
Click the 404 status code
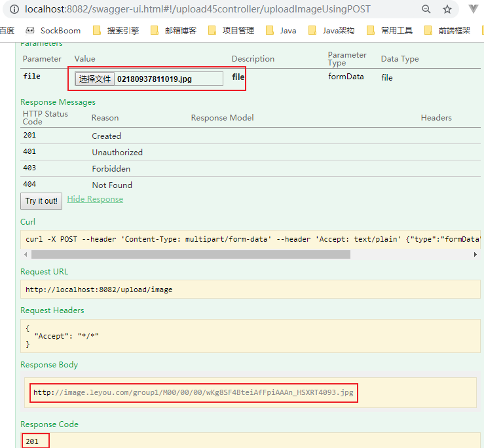pyautogui.click(x=29, y=184)
